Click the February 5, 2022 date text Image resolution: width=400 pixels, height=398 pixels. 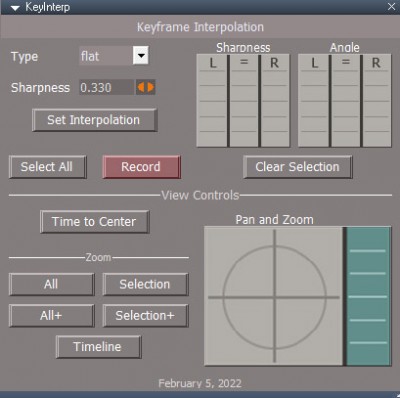pos(200,383)
